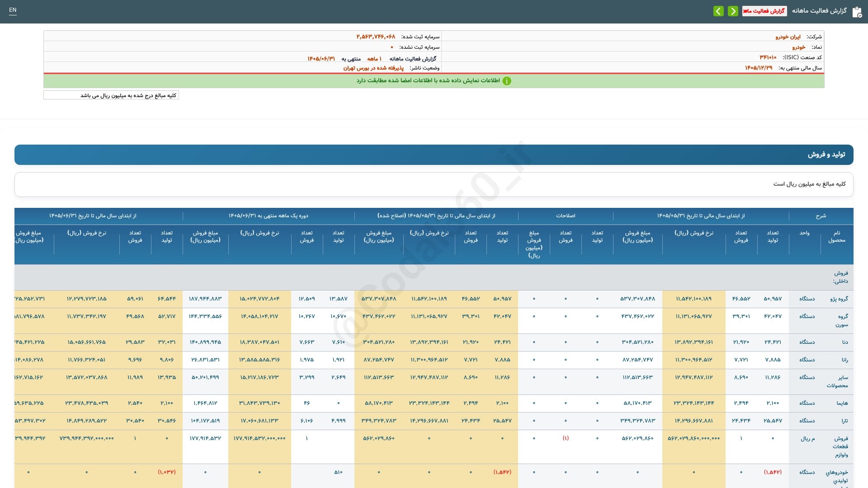Click the unit م ریال in parts sales row
Image resolution: width=868 pixels, height=488 pixels.
[x=807, y=439]
